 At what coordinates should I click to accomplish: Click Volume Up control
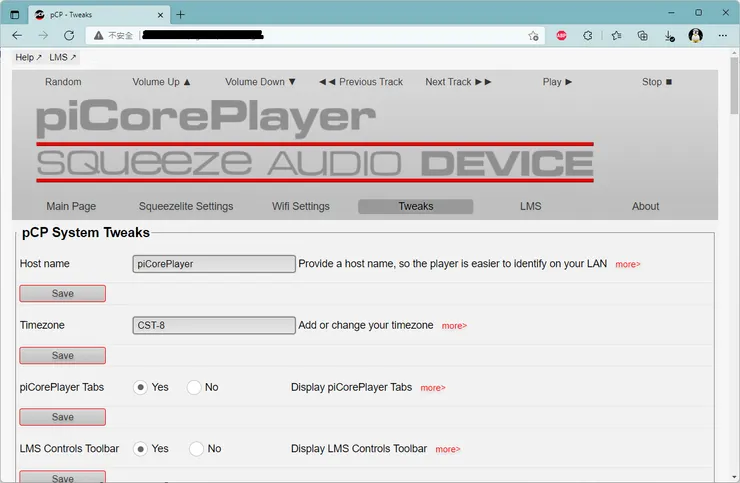pos(161,82)
